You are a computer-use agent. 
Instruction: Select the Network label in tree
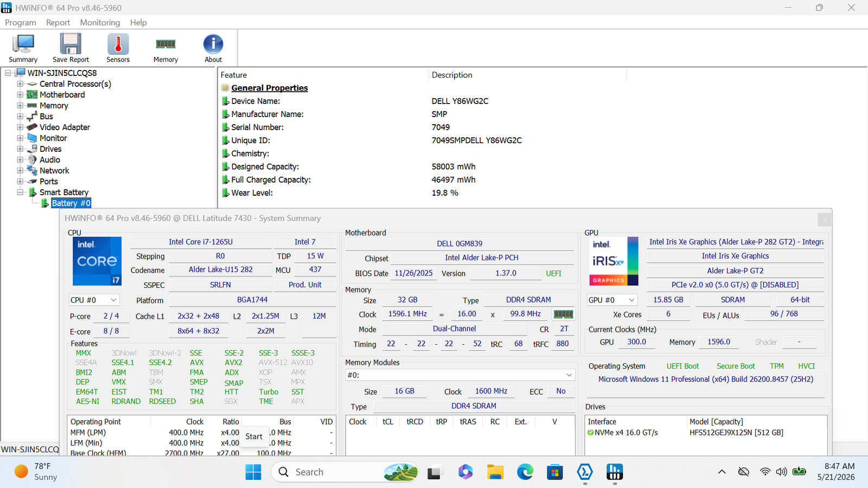tap(54, 171)
